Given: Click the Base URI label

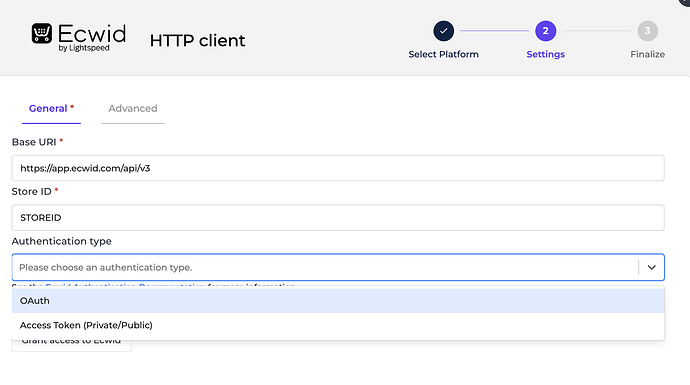Looking at the screenshot, I should coord(34,142).
